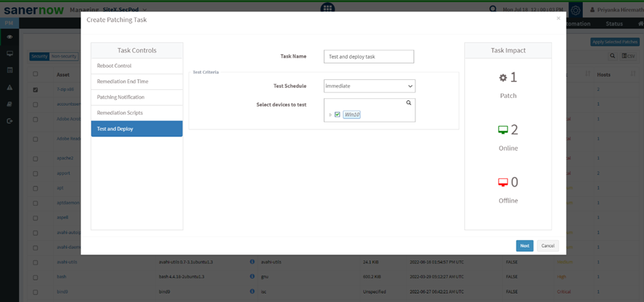Click info icon in bash row

tap(252, 276)
